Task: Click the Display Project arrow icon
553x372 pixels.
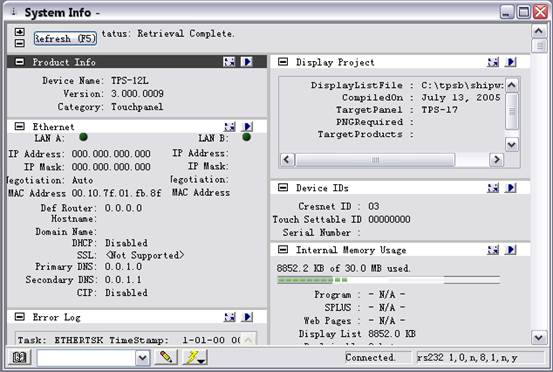Action: pyautogui.click(x=510, y=62)
